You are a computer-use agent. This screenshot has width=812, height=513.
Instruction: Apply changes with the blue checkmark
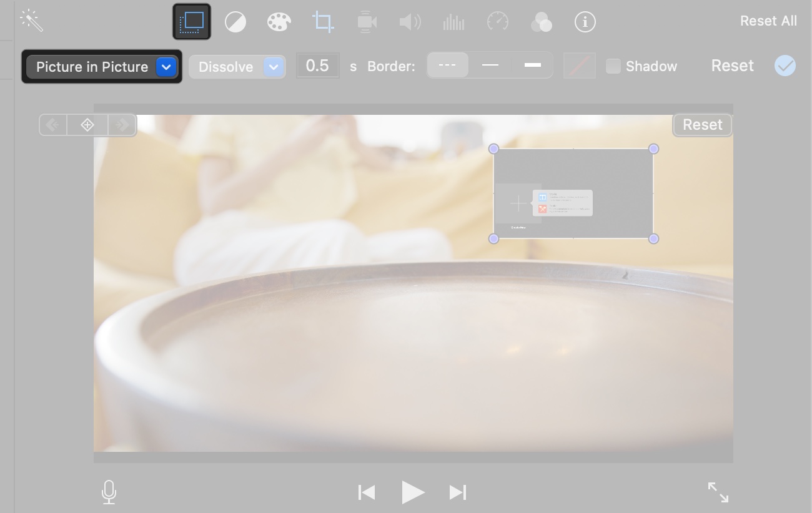tap(785, 66)
